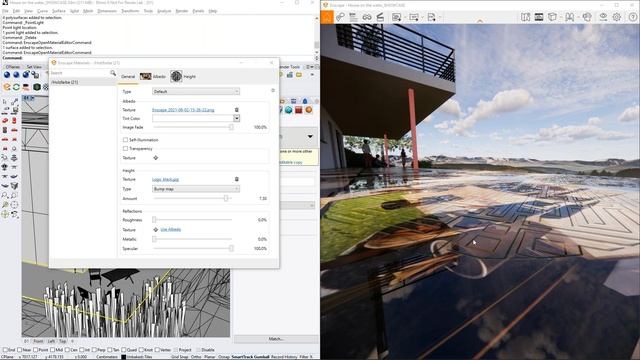Image resolution: width=640 pixels, height=360 pixels.
Task: Click the material Search input field
Action: coord(80,73)
